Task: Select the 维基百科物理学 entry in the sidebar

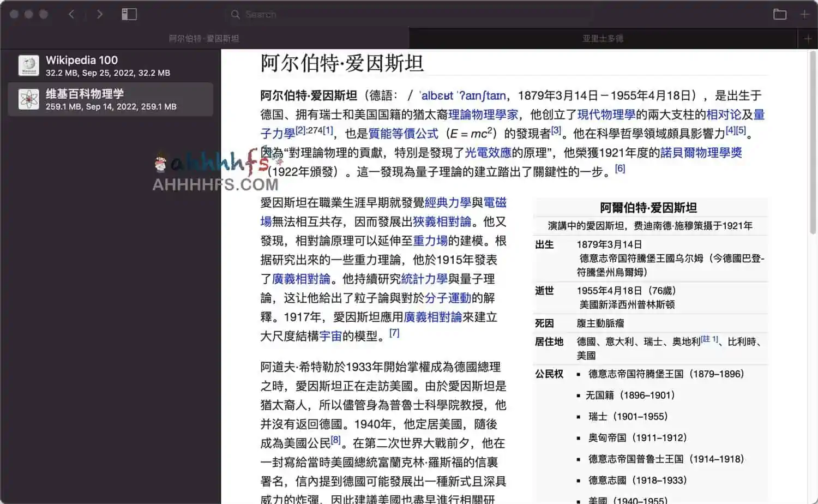Action: pyautogui.click(x=109, y=99)
